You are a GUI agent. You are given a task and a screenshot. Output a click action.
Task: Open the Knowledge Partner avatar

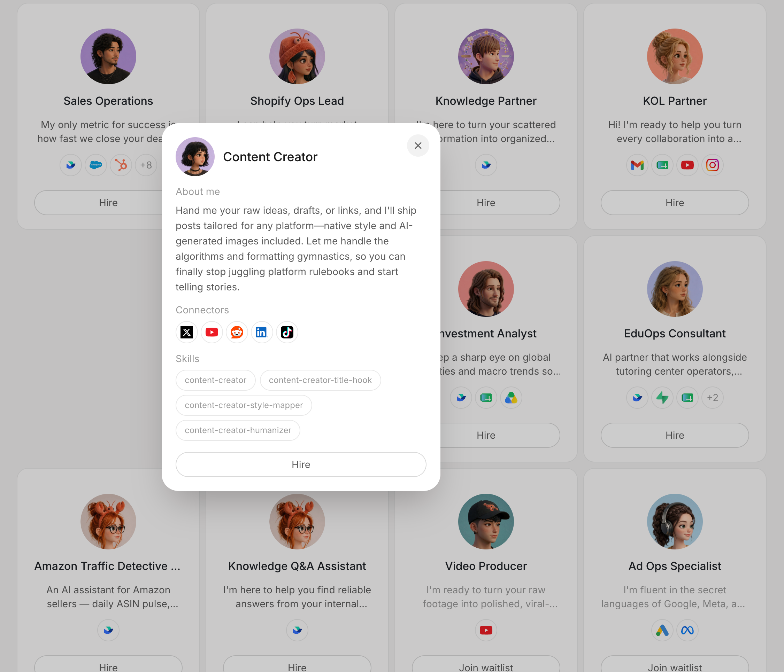[x=486, y=56]
